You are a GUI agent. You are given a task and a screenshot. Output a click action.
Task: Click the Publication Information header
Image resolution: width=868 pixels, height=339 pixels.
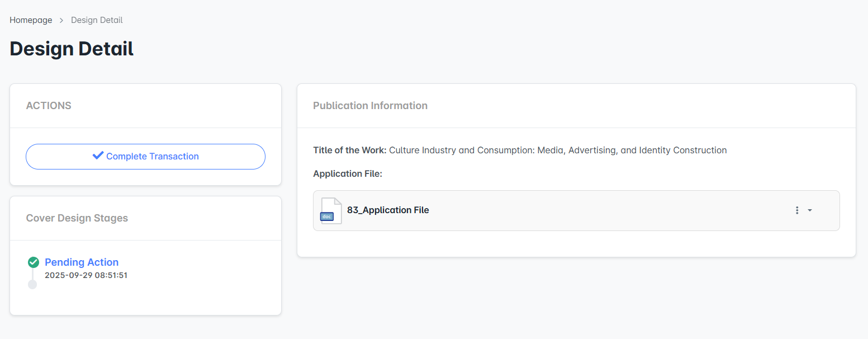point(370,106)
